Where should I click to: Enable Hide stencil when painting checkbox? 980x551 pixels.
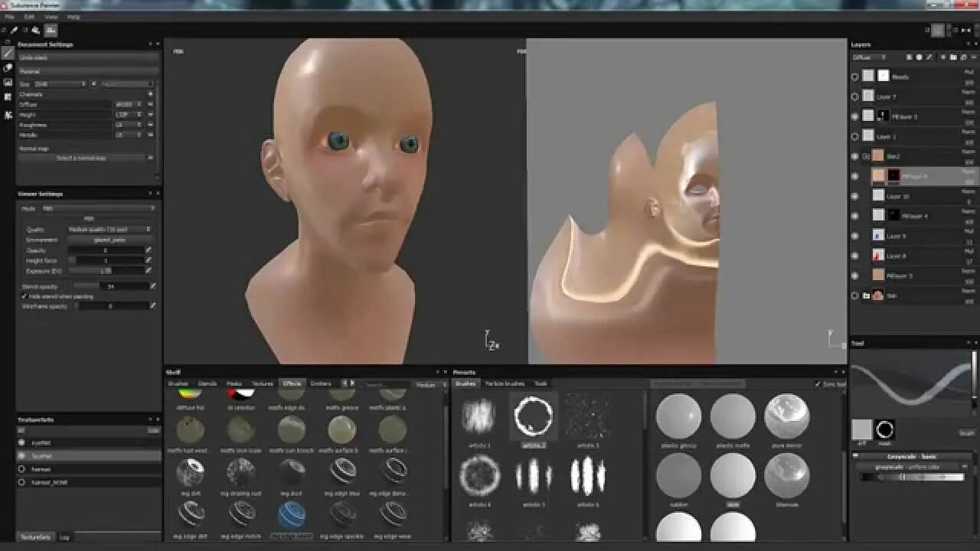pos(24,296)
